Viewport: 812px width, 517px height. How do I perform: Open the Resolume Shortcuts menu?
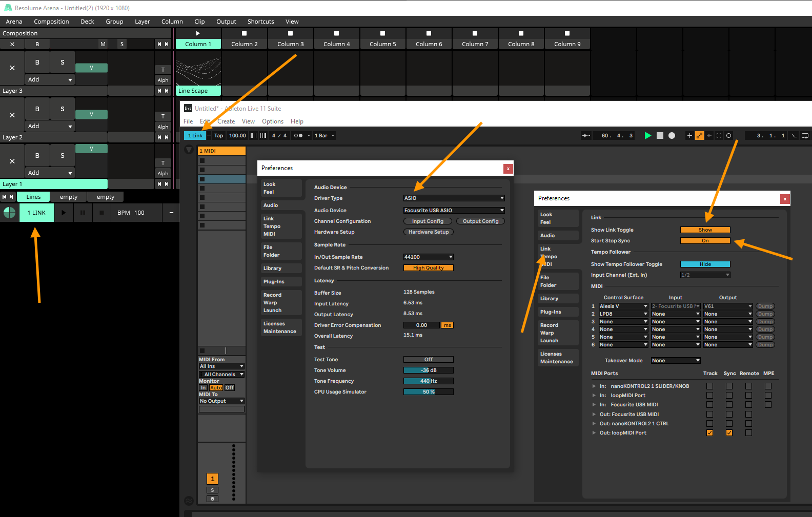pos(261,22)
